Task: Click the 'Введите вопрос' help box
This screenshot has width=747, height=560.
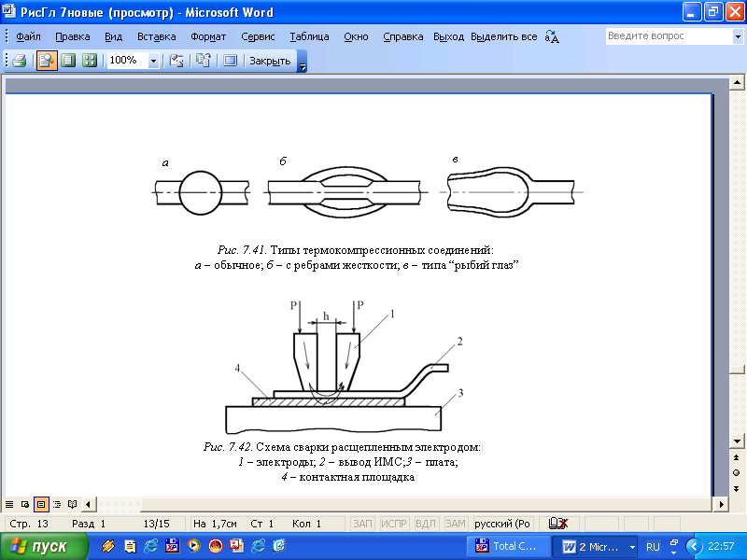Action: click(669, 36)
